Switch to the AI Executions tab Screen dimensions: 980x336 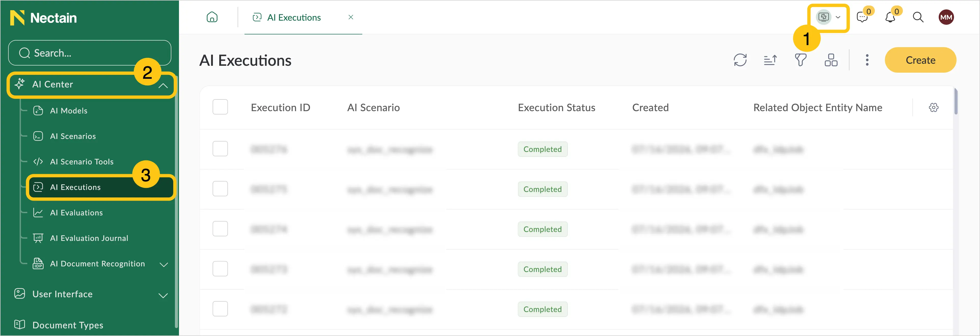[x=294, y=18]
